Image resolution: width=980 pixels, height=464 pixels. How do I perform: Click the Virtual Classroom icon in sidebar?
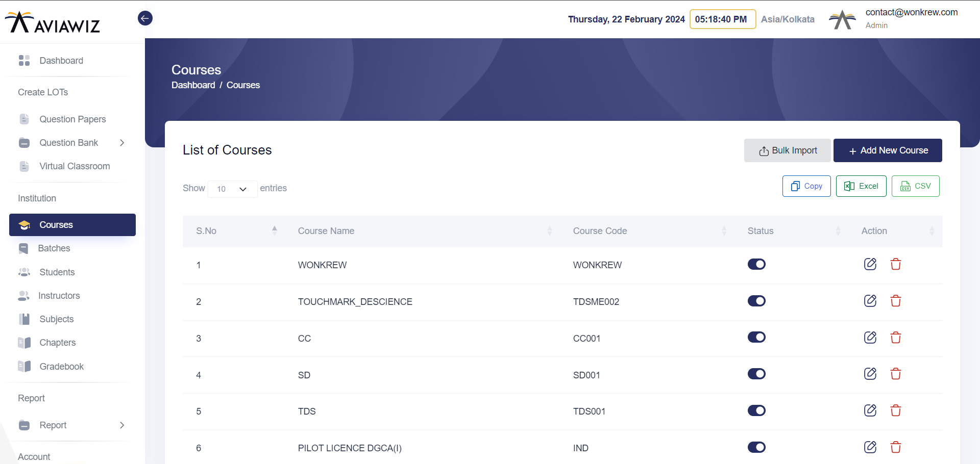coord(24,166)
